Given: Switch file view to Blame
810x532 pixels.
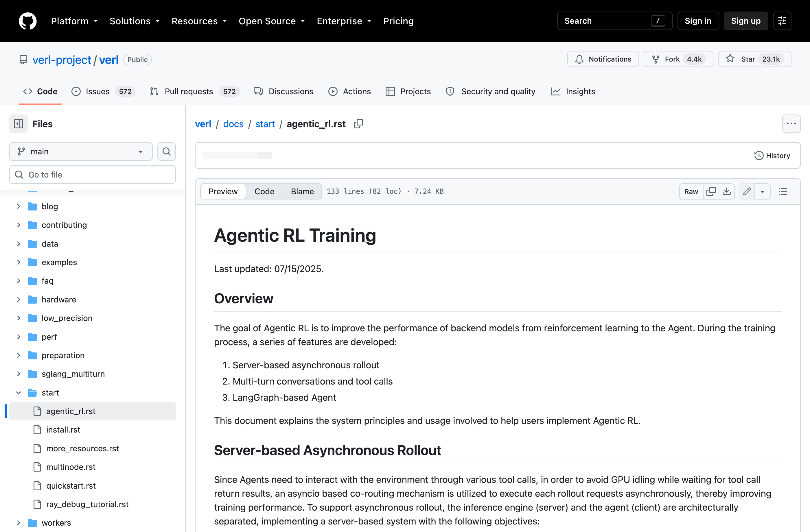Looking at the screenshot, I should (302, 191).
